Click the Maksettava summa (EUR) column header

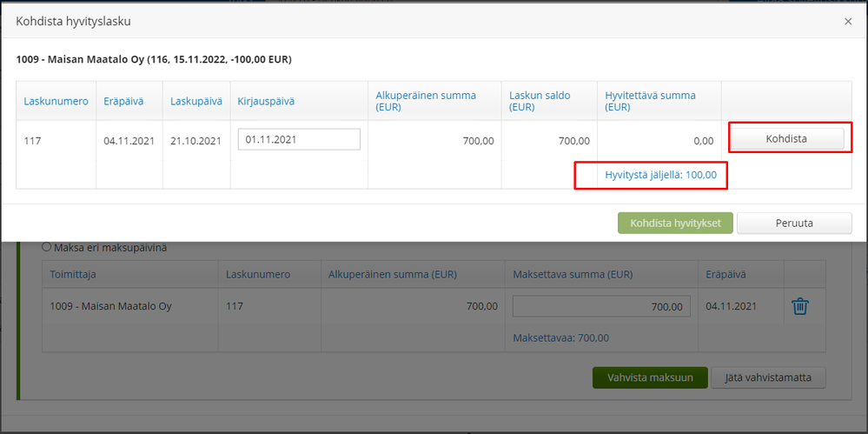[x=573, y=274]
